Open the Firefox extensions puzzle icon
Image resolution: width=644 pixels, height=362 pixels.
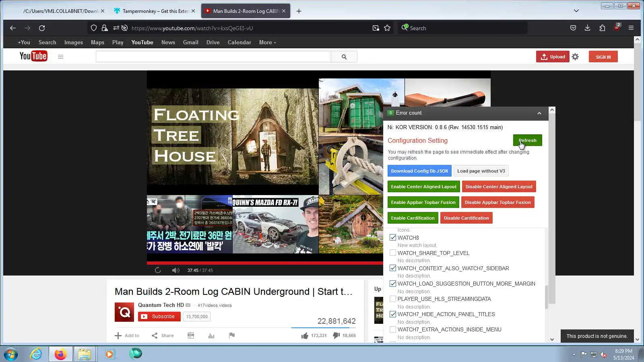(x=602, y=28)
